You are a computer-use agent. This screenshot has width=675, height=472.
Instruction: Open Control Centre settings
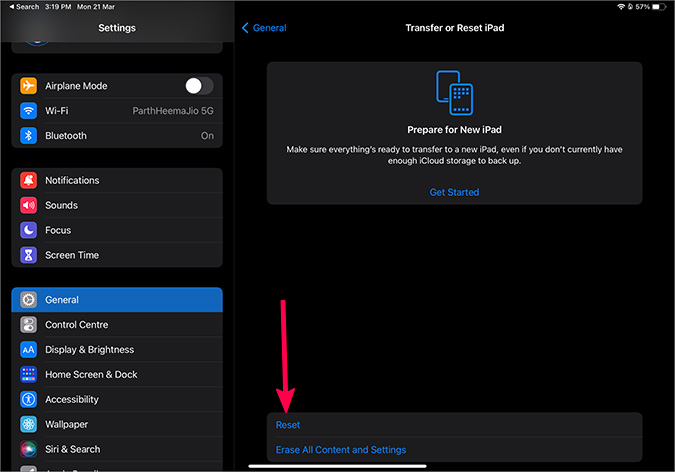117,325
